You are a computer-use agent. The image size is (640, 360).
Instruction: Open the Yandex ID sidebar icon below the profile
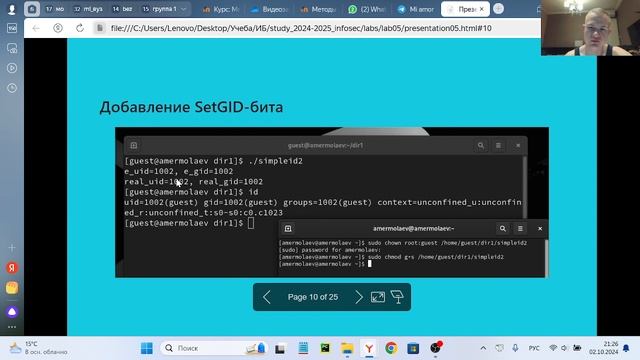[12, 28]
